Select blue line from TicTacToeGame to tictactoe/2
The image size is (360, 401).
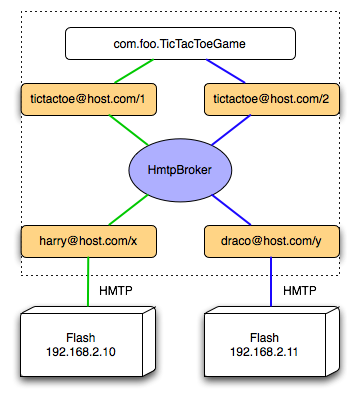[226, 71]
